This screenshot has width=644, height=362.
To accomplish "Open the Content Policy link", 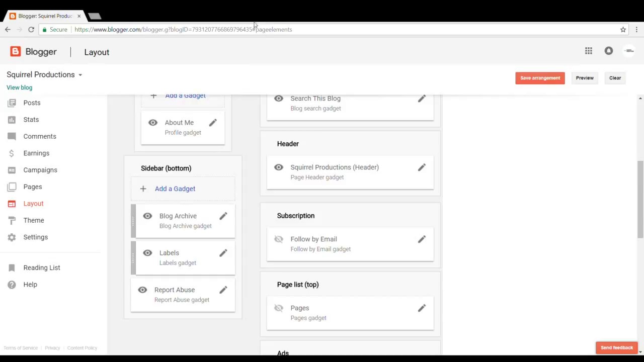I will tap(82, 348).
